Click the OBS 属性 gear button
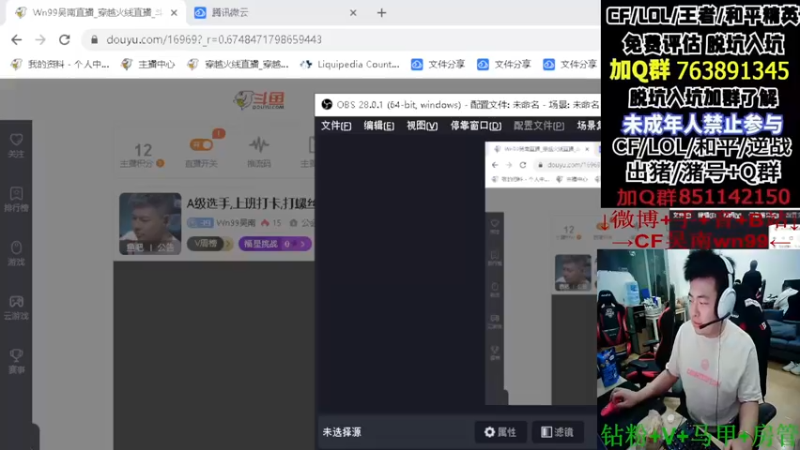Viewport: 800px width, 450px height. (x=501, y=432)
